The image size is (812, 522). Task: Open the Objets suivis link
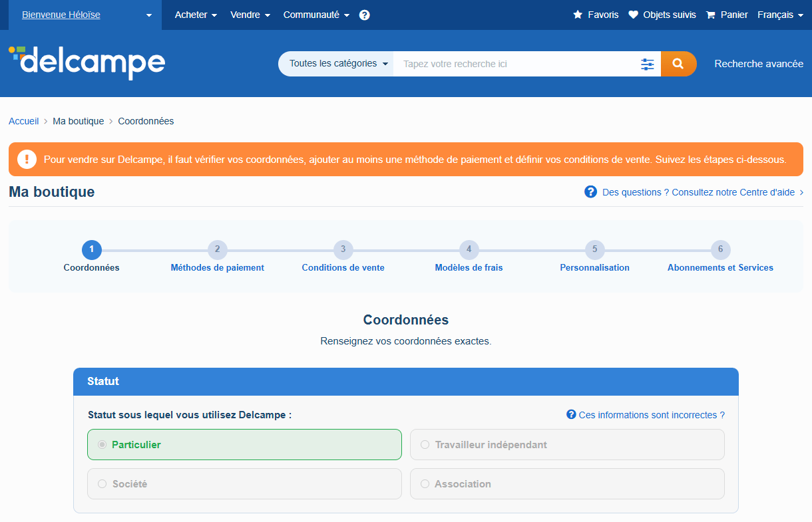(x=670, y=15)
